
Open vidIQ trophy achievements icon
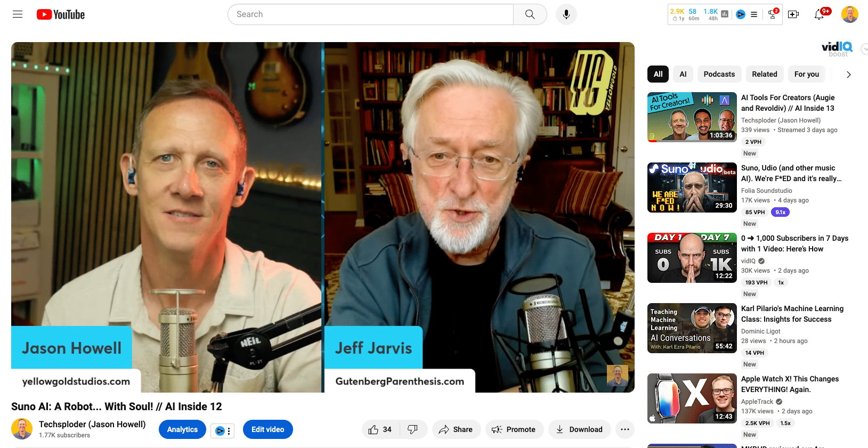[x=772, y=14]
